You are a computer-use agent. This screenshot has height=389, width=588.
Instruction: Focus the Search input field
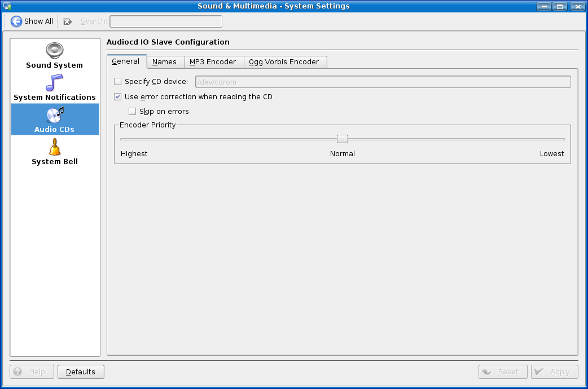(165, 21)
